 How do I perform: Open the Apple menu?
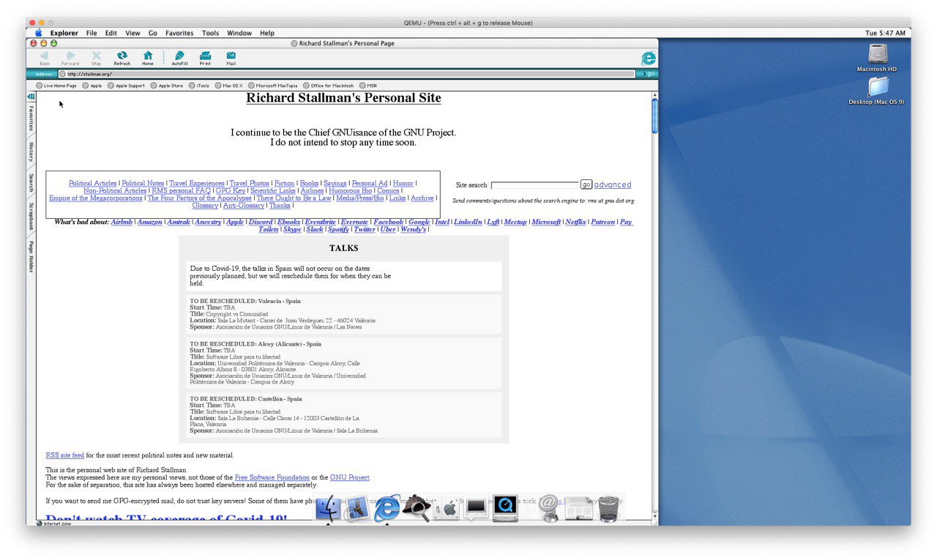[x=39, y=33]
